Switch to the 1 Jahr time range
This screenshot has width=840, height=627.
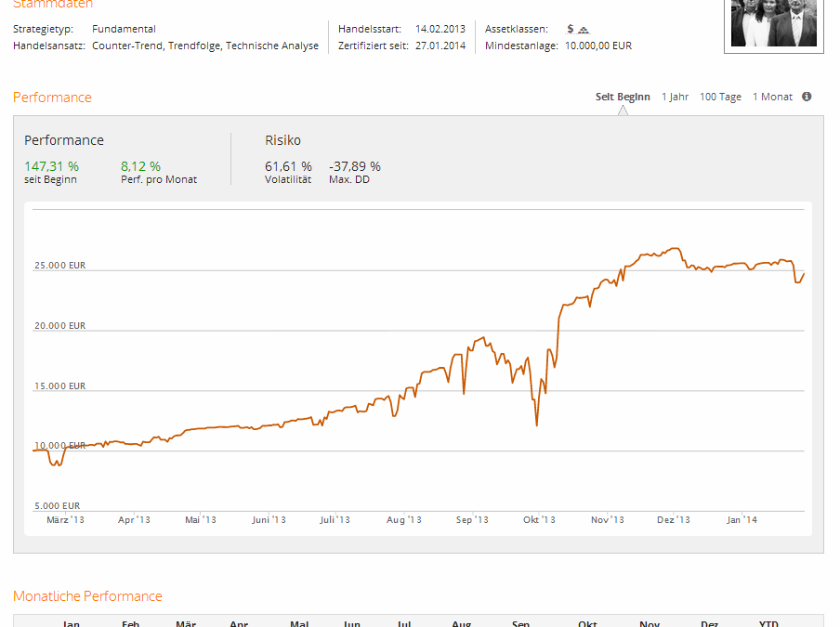675,97
